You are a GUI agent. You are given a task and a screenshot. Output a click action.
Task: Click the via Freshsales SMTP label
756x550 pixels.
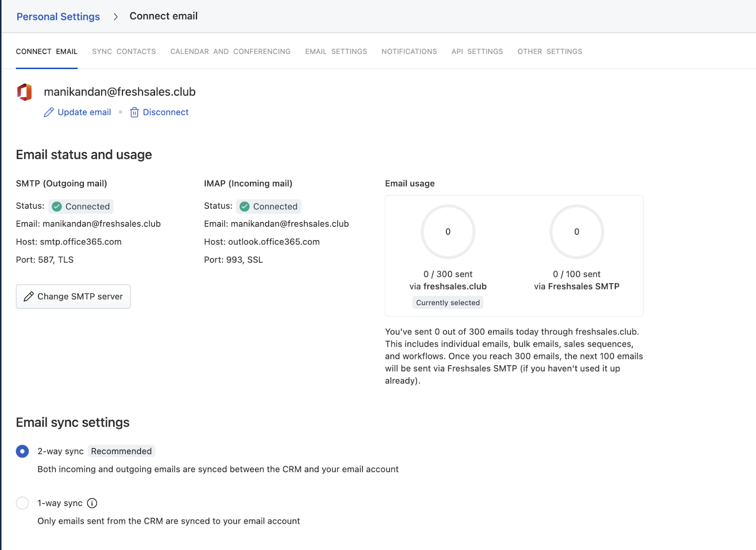576,287
